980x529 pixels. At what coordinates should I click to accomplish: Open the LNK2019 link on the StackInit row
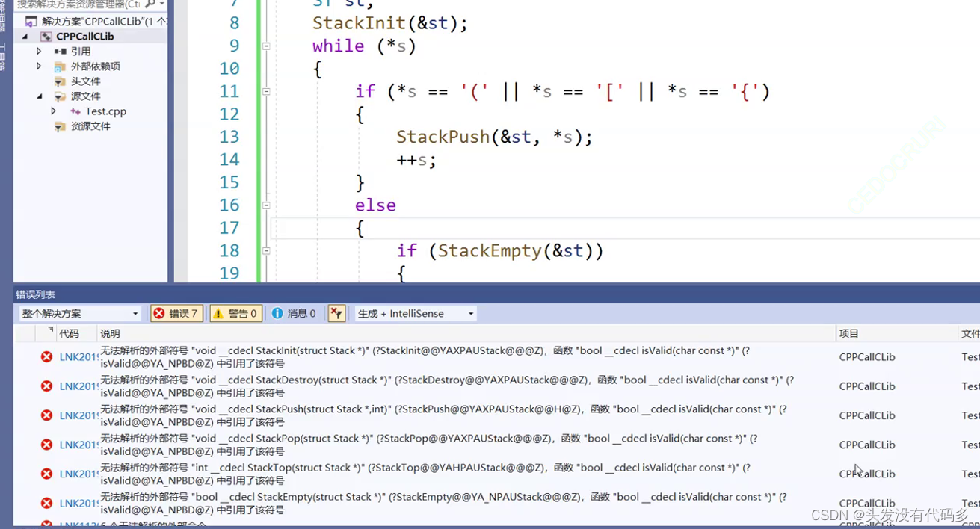click(x=78, y=357)
